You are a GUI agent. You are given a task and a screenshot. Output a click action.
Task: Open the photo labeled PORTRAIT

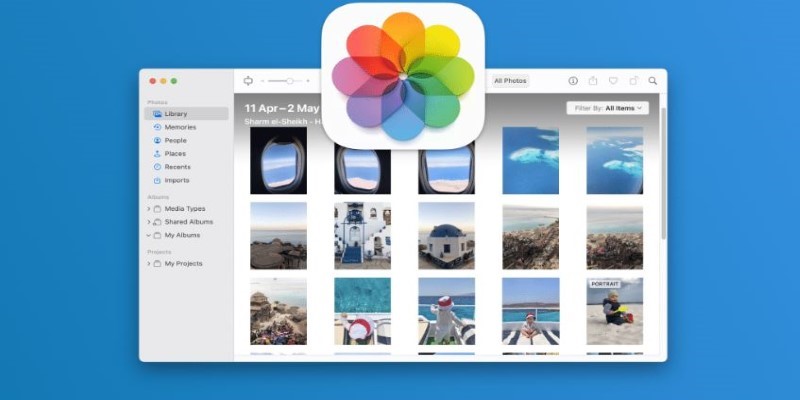coord(614,311)
